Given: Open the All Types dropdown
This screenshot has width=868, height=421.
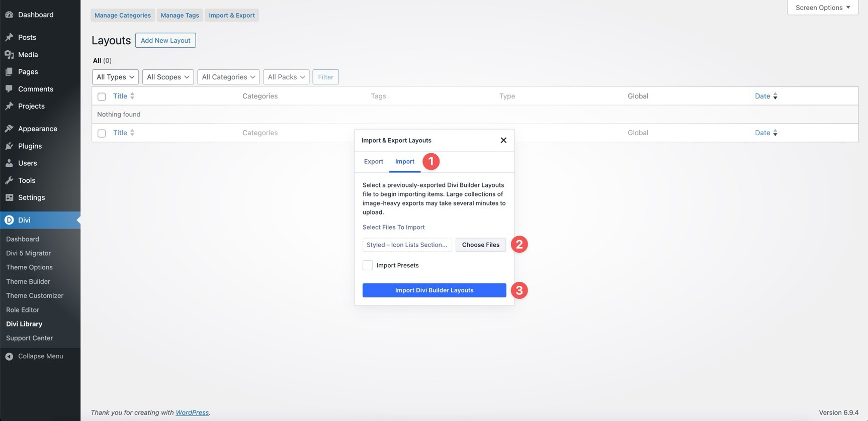Looking at the screenshot, I should click(x=115, y=77).
